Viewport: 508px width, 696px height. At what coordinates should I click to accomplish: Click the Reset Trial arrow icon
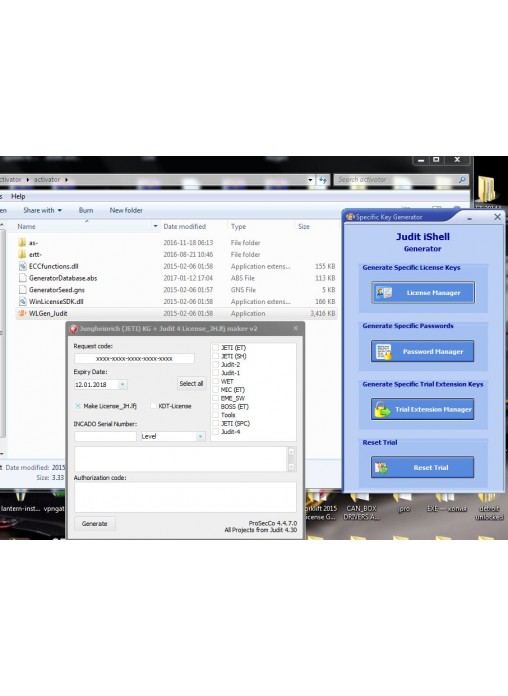pyautogui.click(x=381, y=467)
